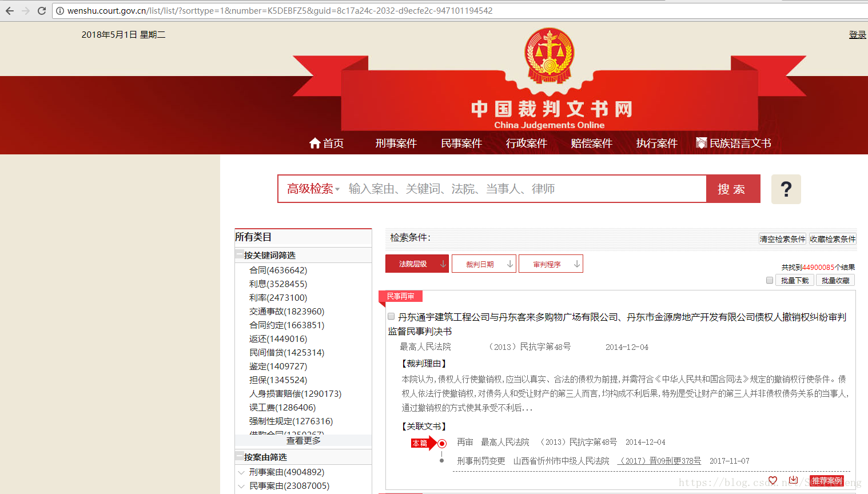The image size is (868, 494).
Task: Click the case number （2013）民抗字第48号 under the title
Action: tap(529, 346)
